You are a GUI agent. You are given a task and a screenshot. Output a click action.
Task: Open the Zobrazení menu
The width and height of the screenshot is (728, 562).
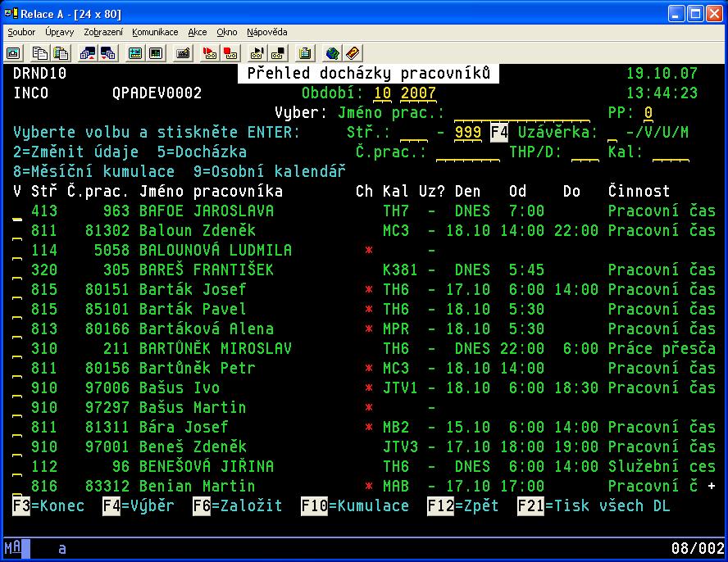point(103,32)
